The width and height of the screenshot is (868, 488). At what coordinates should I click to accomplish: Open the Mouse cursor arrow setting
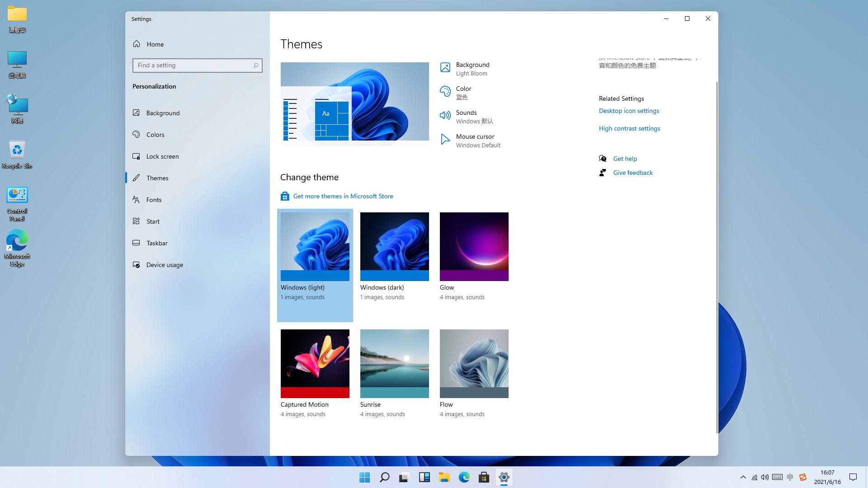point(445,140)
